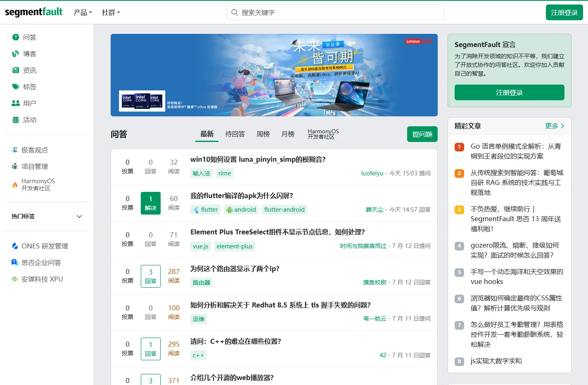Click the flutter-android tag
This screenshot has height=385, width=588.
(x=285, y=210)
